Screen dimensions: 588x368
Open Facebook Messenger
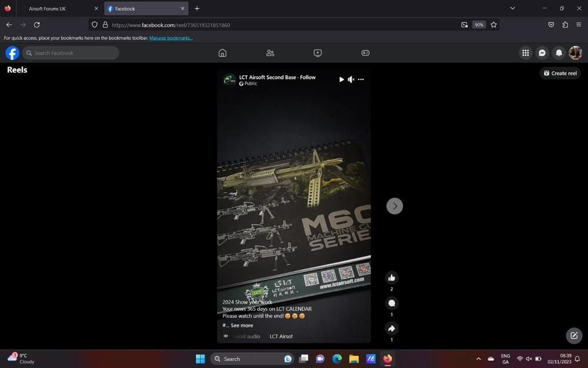(x=542, y=52)
